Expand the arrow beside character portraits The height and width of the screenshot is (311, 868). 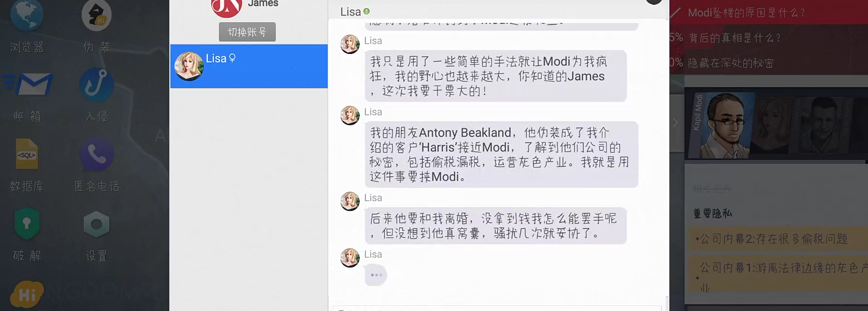click(676, 123)
